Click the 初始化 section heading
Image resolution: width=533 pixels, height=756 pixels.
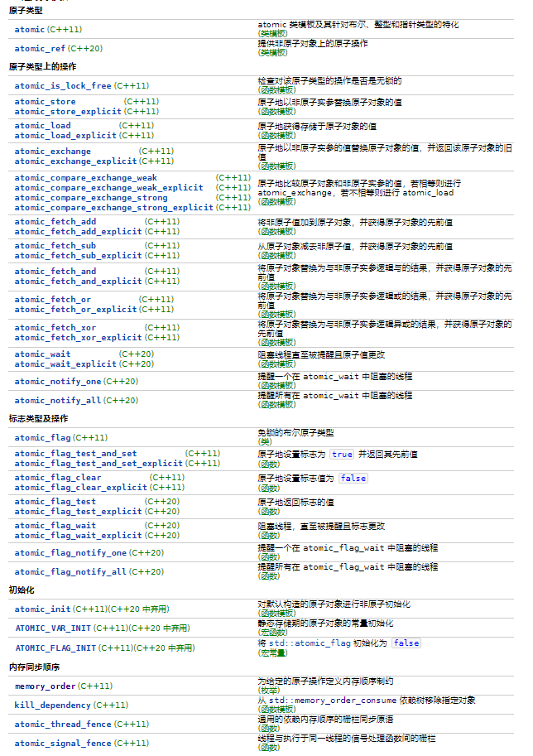tap(22, 590)
